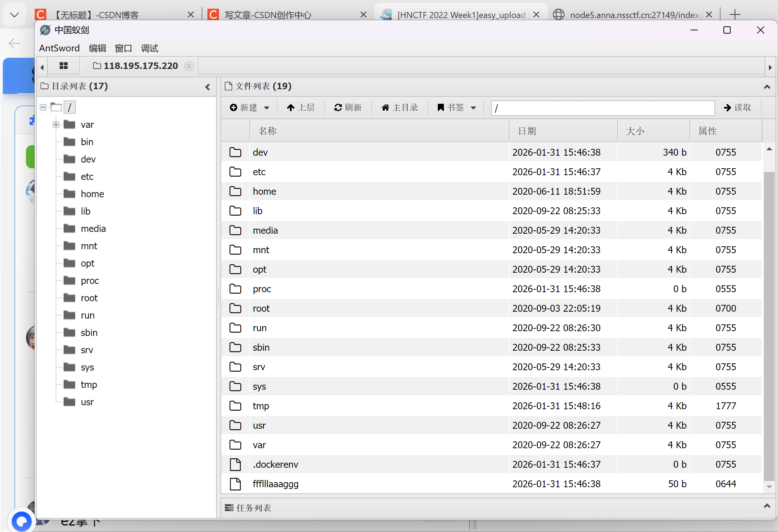Click the file list vertical scrollbar
This screenshot has width=778, height=532.
pos(769,325)
